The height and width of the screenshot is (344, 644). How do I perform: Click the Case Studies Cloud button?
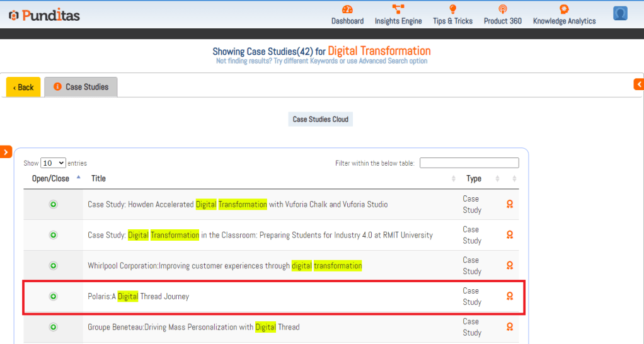click(x=320, y=119)
